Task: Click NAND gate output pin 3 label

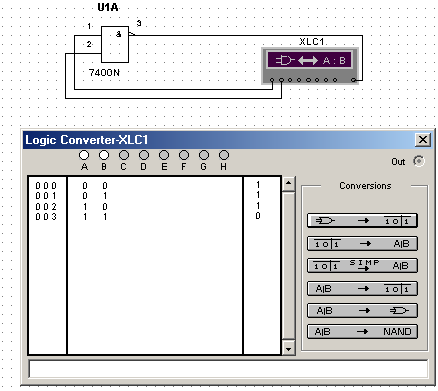Action: click(x=139, y=23)
